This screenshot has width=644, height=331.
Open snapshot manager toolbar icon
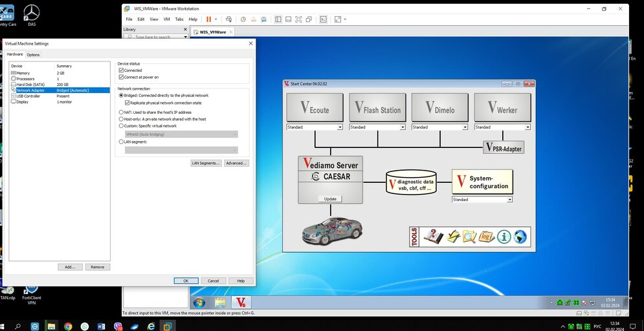[263, 19]
